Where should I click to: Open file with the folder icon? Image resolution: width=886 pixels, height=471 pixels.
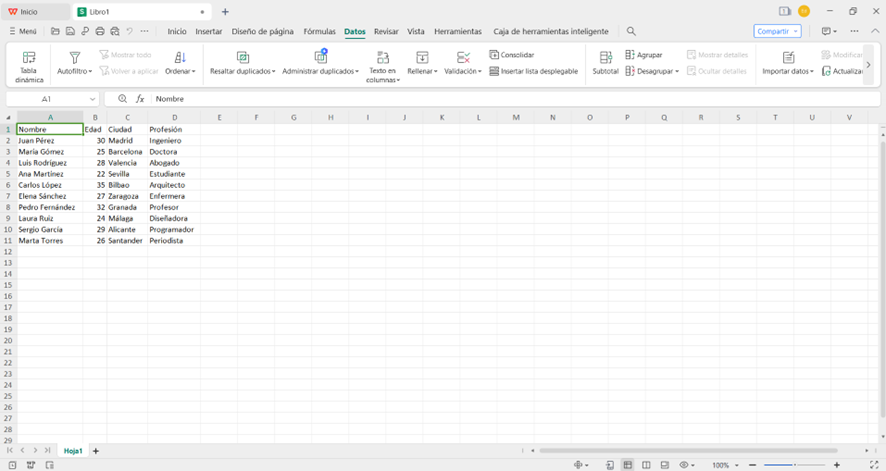click(55, 31)
